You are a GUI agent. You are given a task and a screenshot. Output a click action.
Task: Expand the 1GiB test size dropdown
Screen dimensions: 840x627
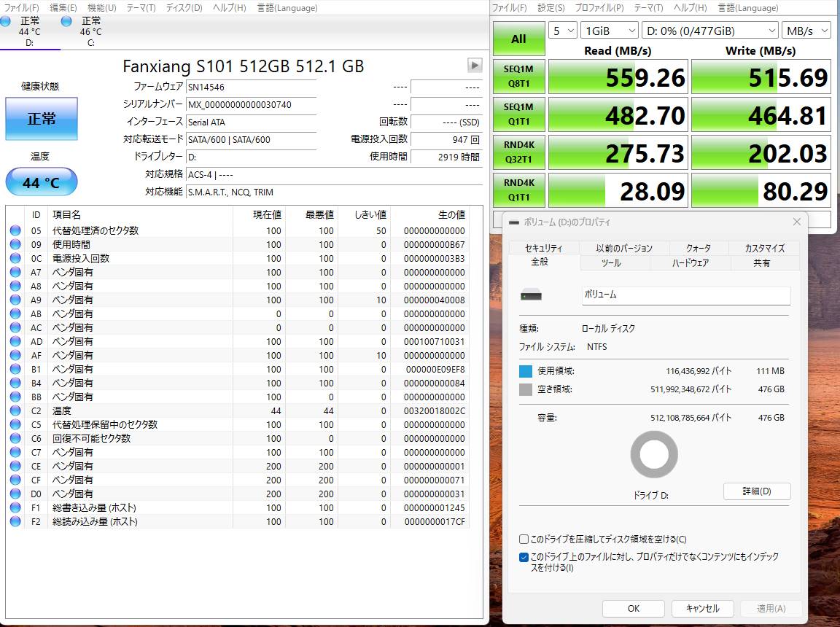click(609, 31)
